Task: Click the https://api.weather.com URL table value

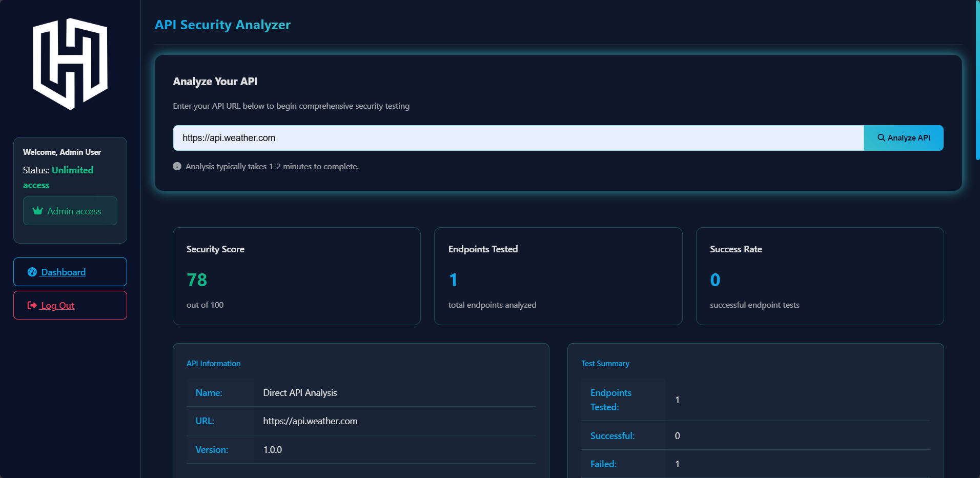Action: point(310,421)
